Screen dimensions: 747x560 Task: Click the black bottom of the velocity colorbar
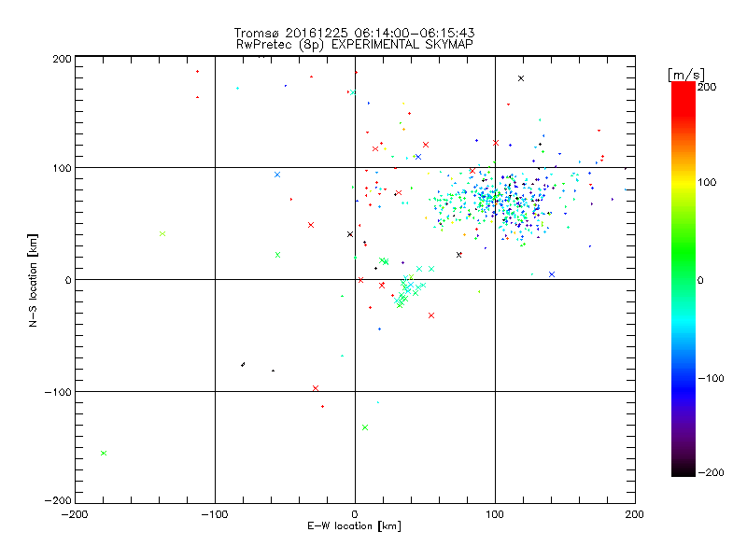coord(684,471)
